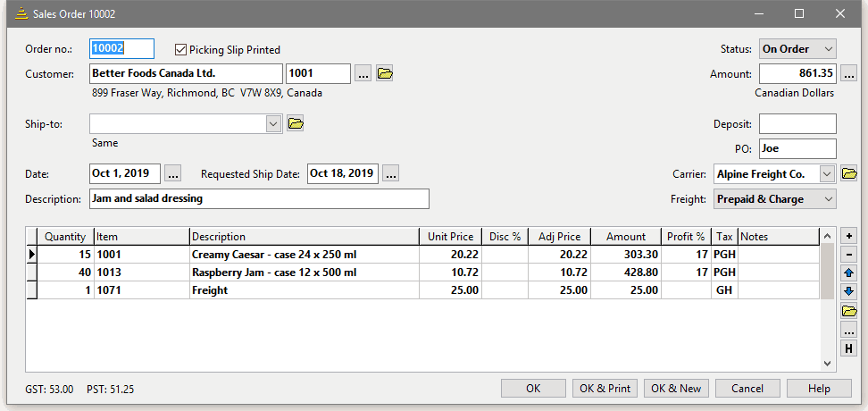Open the Ship-to dropdown list
868x411 pixels.
point(274,124)
